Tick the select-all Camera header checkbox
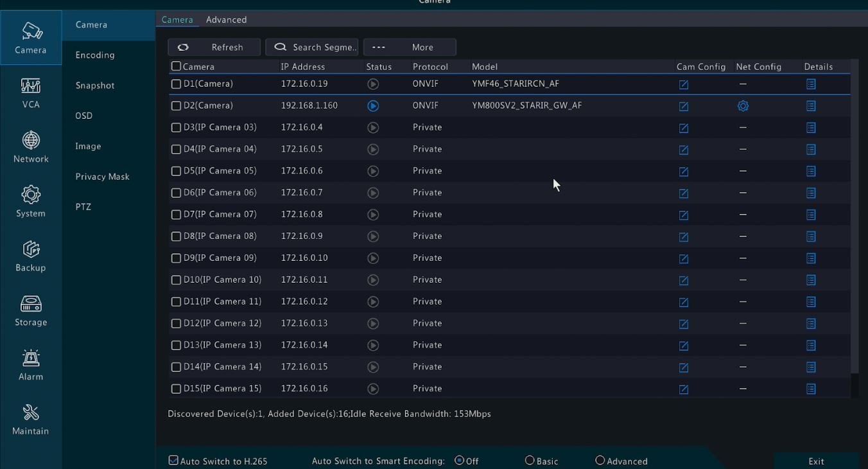Screen dimensions: 868x469 point(176,66)
